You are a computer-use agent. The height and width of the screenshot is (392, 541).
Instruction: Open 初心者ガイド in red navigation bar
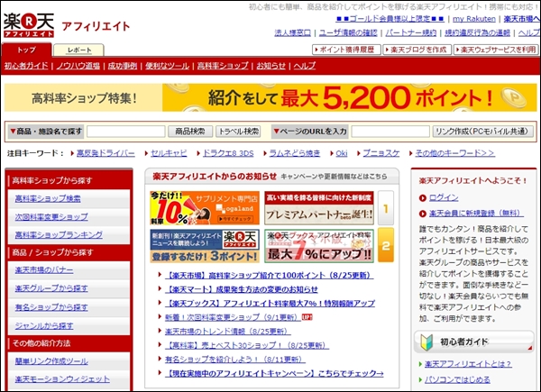pyautogui.click(x=26, y=66)
